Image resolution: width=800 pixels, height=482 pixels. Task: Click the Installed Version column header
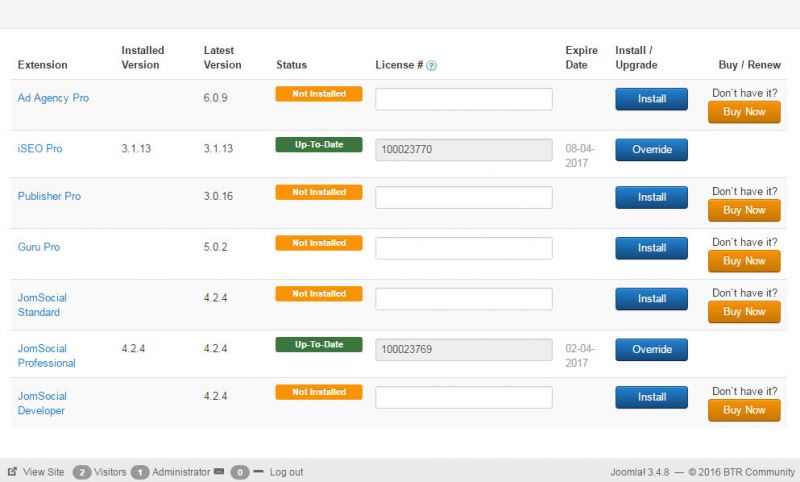(142, 58)
